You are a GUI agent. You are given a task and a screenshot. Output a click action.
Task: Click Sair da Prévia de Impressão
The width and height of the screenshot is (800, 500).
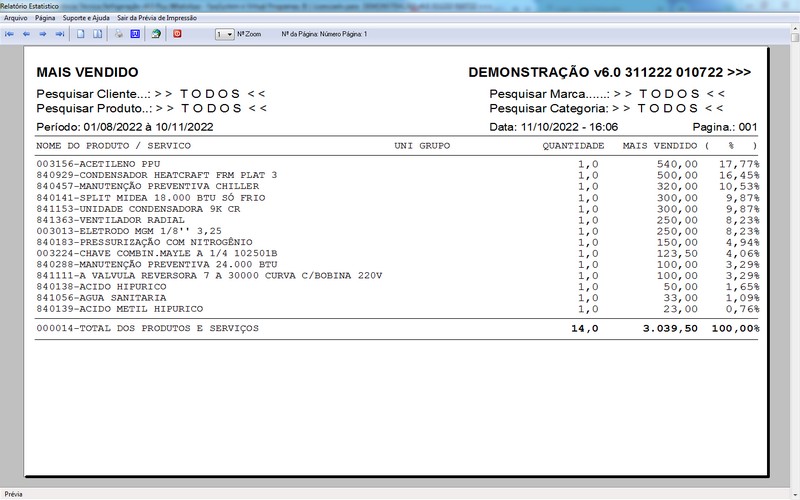pyautogui.click(x=157, y=18)
